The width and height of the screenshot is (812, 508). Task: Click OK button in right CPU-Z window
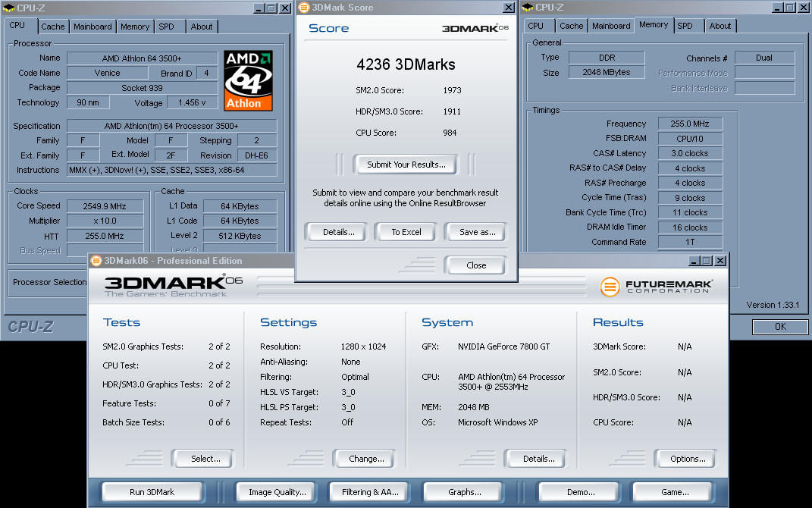(780, 327)
